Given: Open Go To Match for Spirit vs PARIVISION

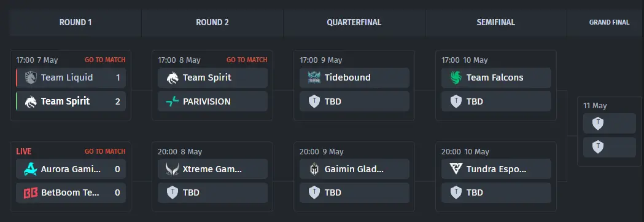Looking at the screenshot, I should [x=247, y=60].
